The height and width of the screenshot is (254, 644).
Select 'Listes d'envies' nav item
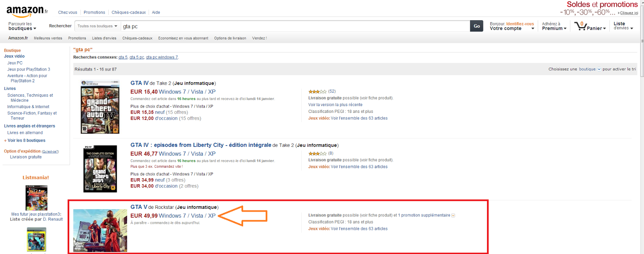click(104, 38)
